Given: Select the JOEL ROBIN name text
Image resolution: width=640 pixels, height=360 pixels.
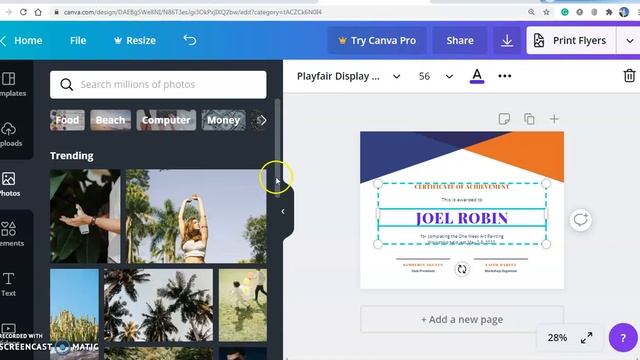Looking at the screenshot, I should 462,218.
